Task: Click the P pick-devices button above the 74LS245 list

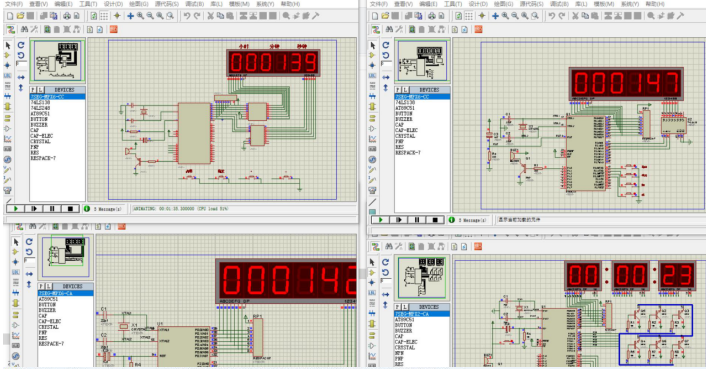Action: tap(33, 90)
